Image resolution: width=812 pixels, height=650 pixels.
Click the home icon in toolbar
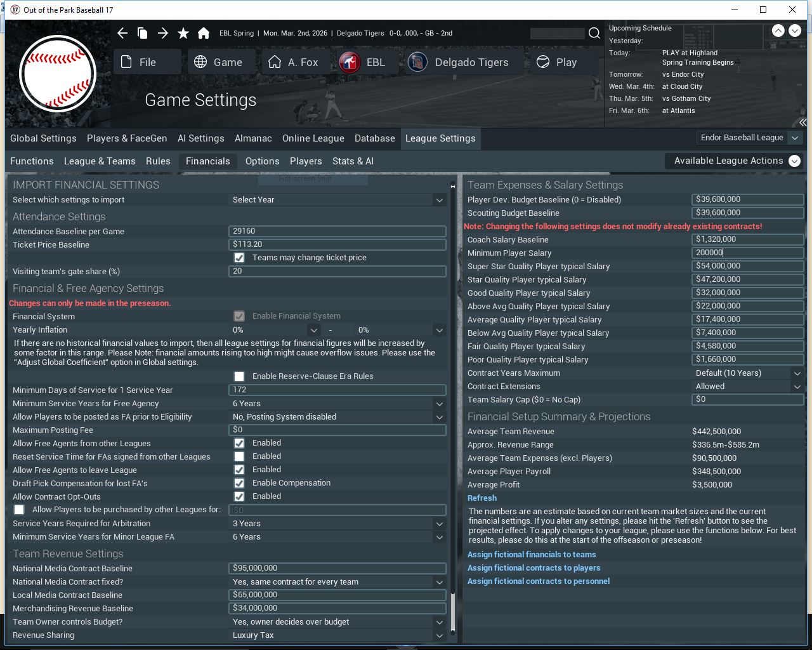204,33
